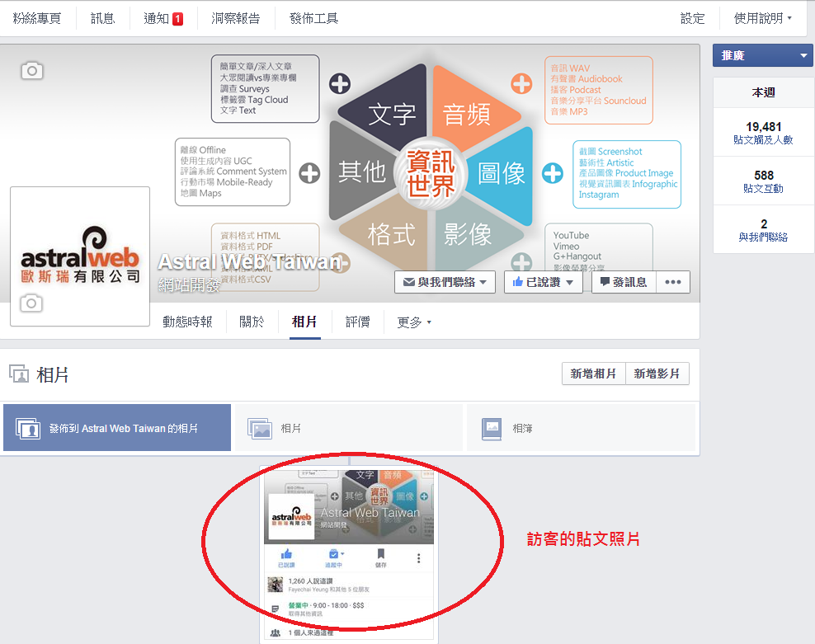Expand the 推廣 dropdown button
The width and height of the screenshot is (815, 644).
(763, 55)
